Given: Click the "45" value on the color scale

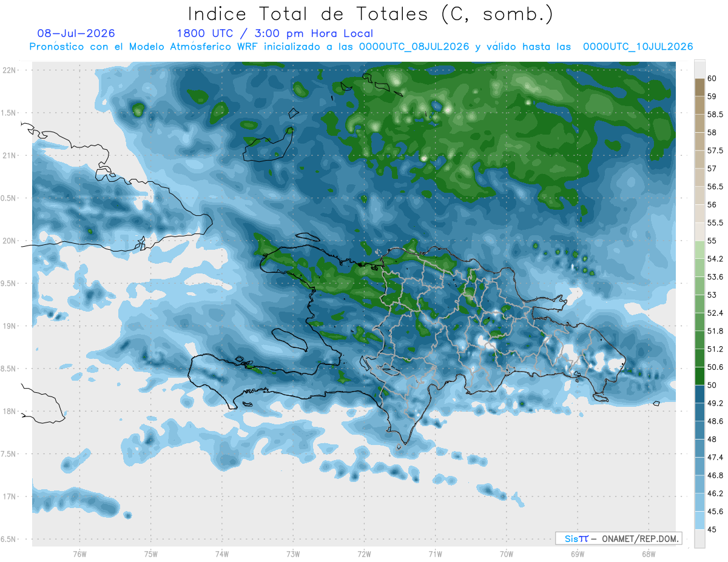Looking at the screenshot, I should click(x=712, y=529).
